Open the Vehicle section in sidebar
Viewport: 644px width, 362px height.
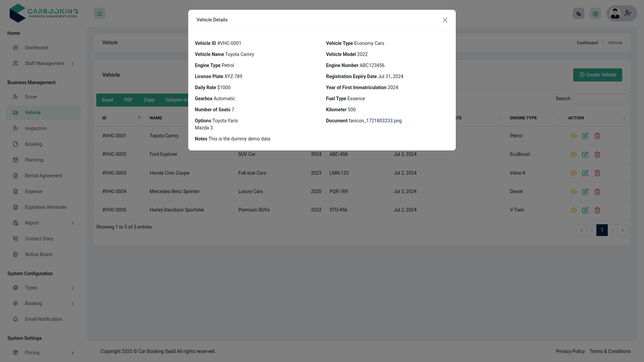[33, 113]
